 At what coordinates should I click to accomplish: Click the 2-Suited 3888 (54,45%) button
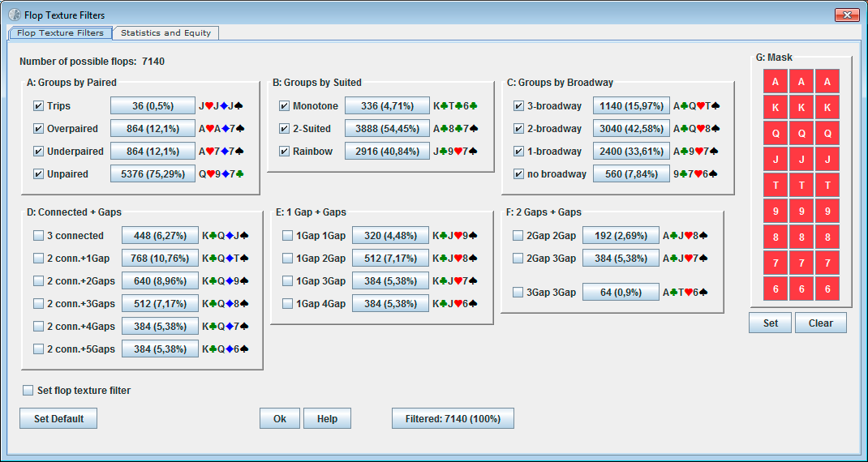(386, 128)
